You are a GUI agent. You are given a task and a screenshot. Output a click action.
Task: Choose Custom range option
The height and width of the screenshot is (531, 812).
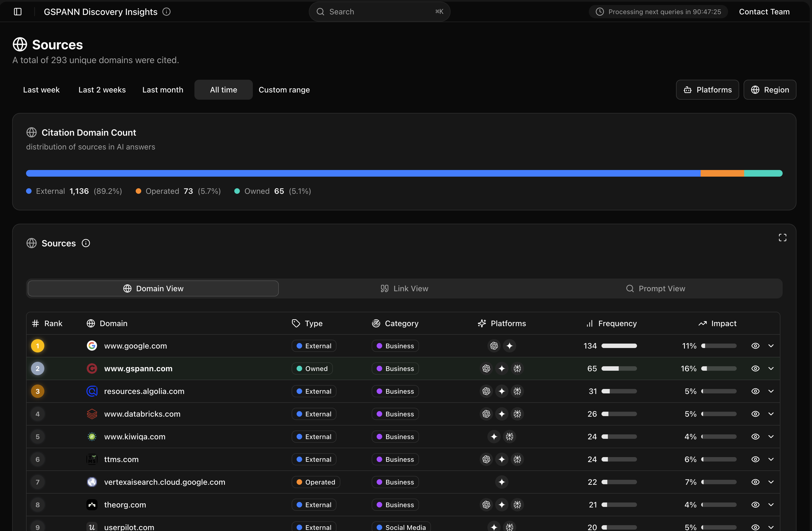tap(284, 90)
